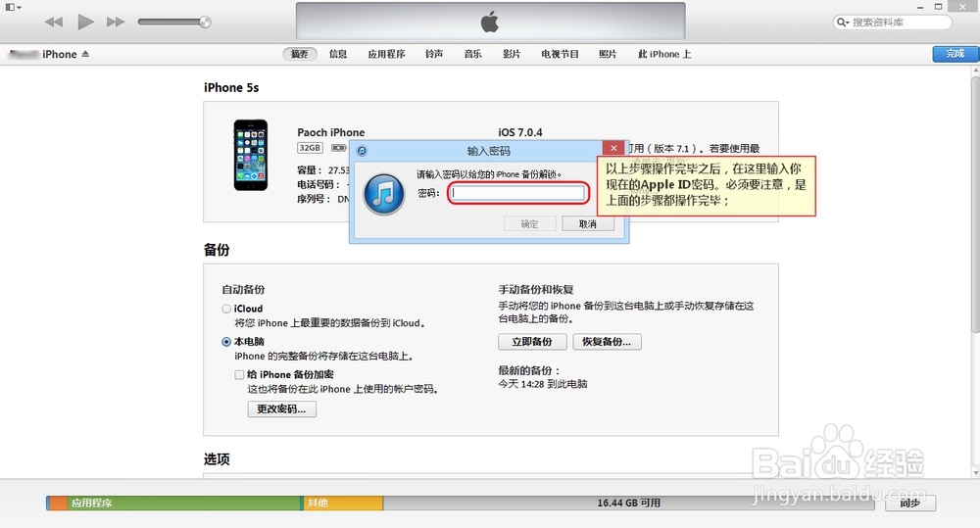Viewport: 980px width, 528px height.
Task: Click the eject icon next to iPhone
Action: pos(85,54)
